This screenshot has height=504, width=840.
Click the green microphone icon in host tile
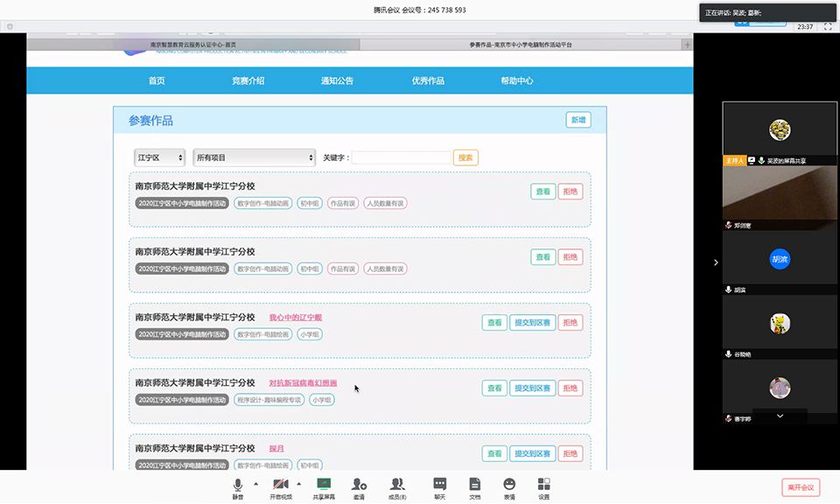(761, 161)
